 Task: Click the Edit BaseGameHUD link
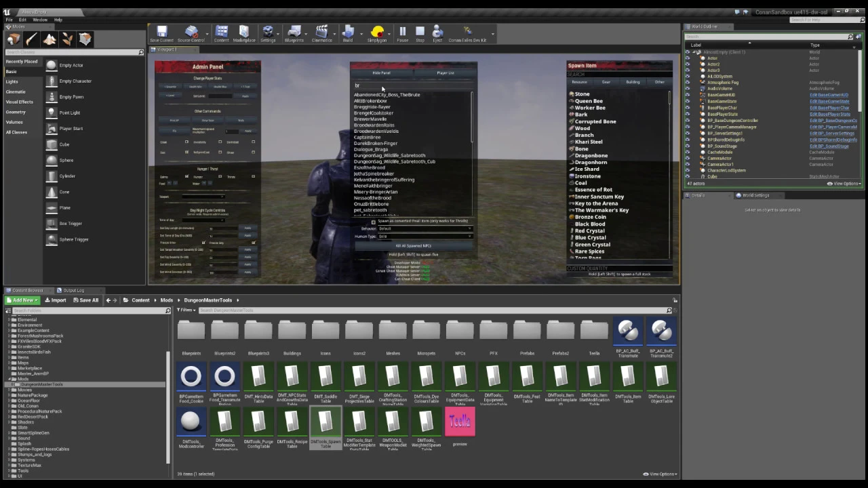pos(829,95)
